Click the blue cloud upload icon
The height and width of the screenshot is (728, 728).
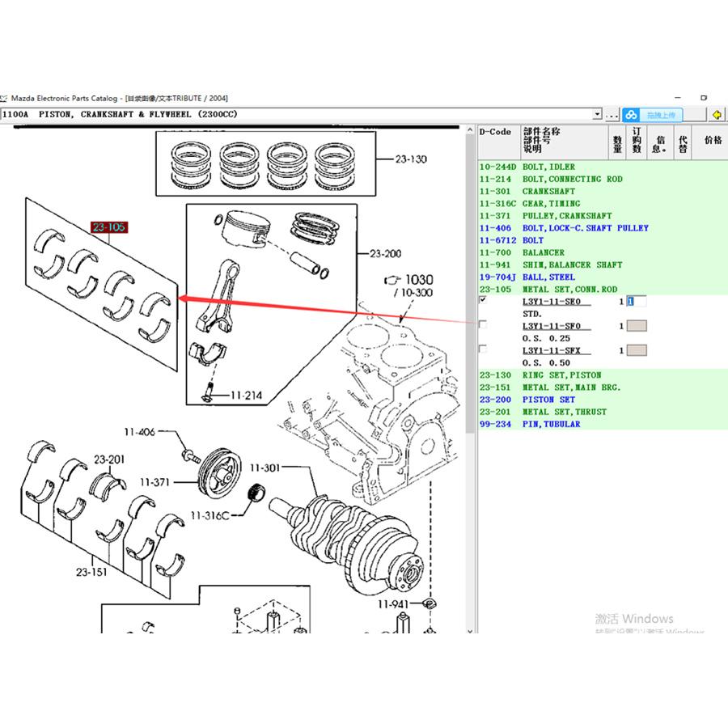pos(631,115)
